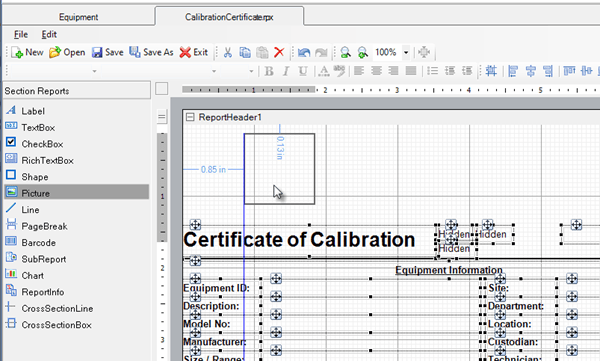Screen dimensions: 600x361
Task: Copy selection with the Copy icon
Action: [x=245, y=52]
